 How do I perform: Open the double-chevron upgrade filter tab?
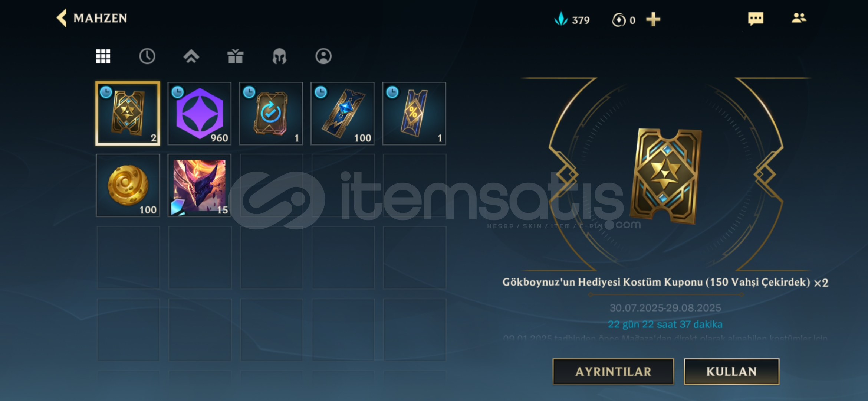click(x=191, y=56)
